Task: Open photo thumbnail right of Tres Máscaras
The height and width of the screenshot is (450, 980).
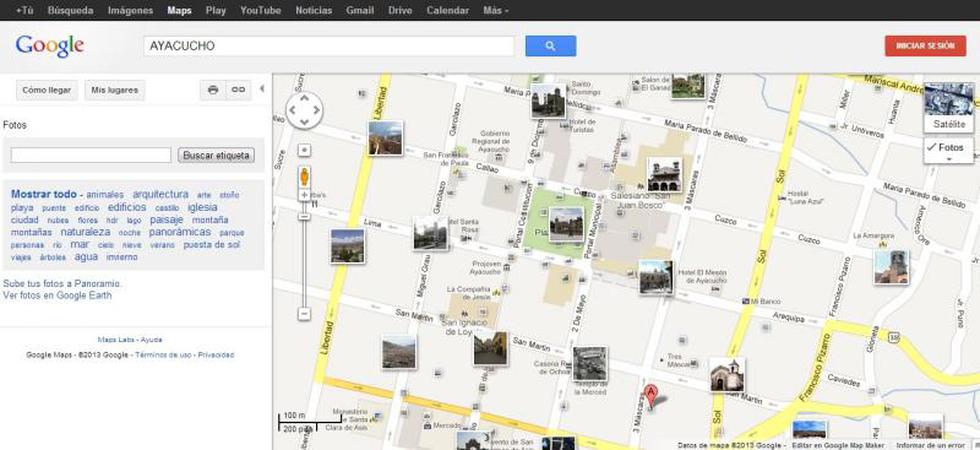Action: [x=728, y=374]
